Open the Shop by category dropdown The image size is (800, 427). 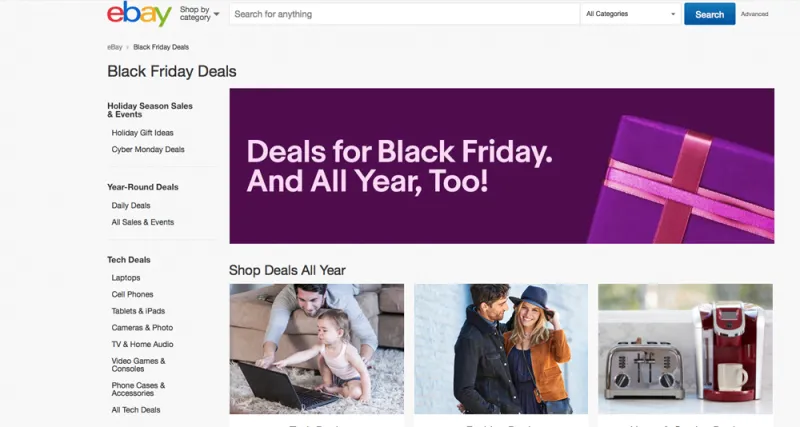coord(199,14)
